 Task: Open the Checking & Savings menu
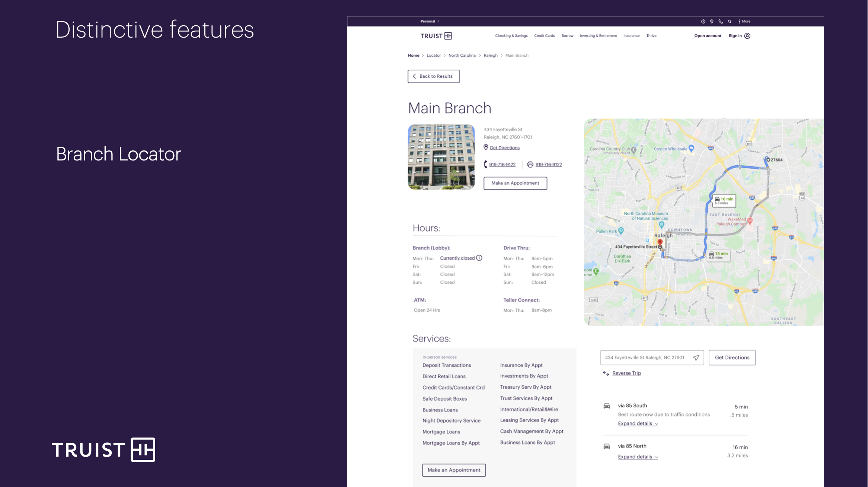tap(511, 36)
